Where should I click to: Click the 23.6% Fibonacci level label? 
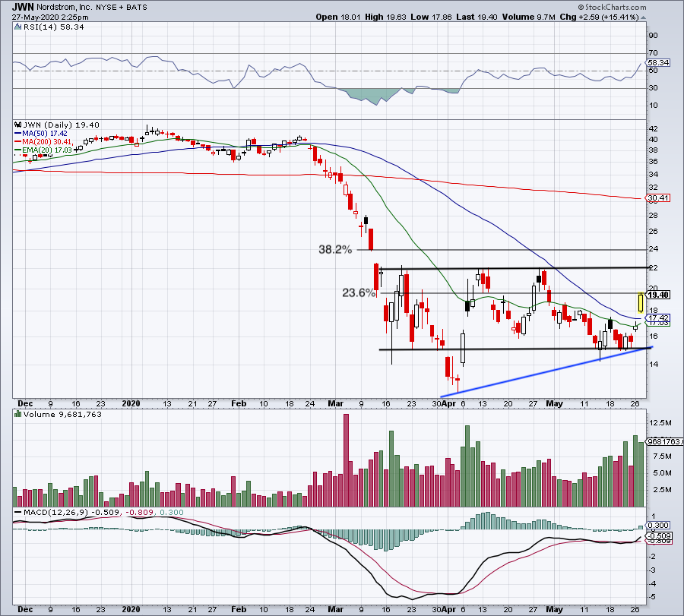(x=359, y=292)
